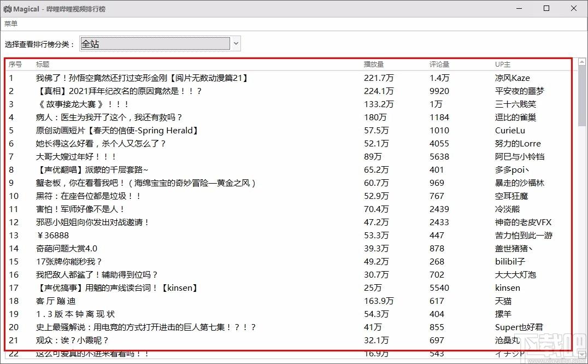The image size is (588, 364).
Task: Click play count 224.1万
Action: (x=379, y=91)
